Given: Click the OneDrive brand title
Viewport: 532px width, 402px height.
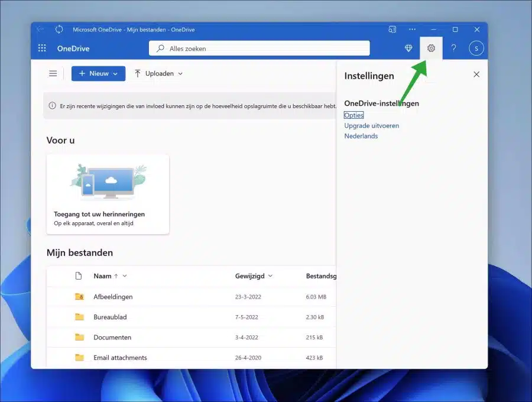Looking at the screenshot, I should pos(73,48).
